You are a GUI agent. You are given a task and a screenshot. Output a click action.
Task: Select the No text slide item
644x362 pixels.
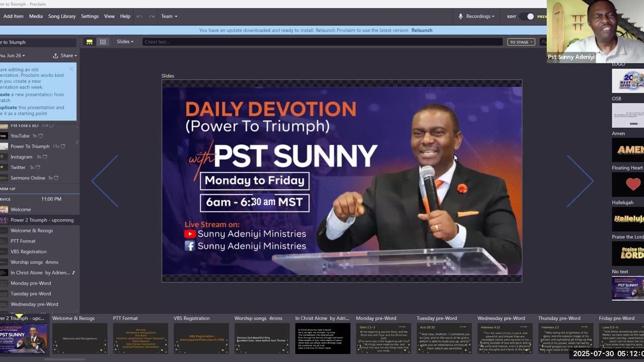tap(628, 288)
